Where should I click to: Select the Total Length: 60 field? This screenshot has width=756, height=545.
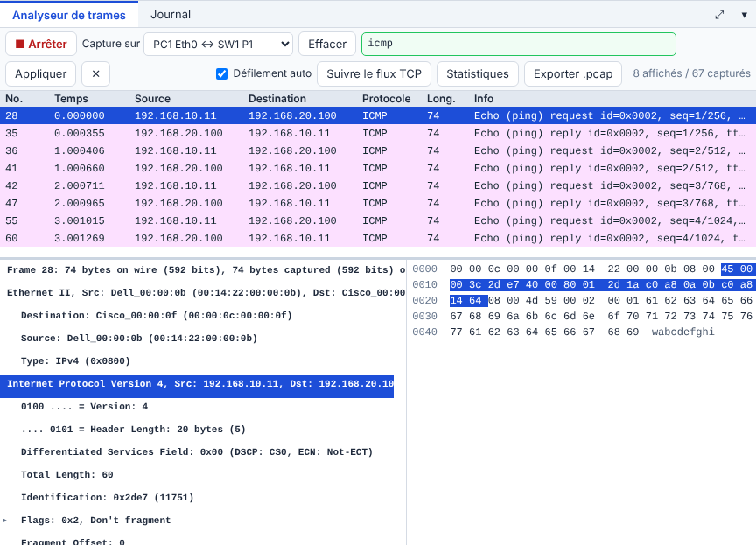(x=67, y=475)
